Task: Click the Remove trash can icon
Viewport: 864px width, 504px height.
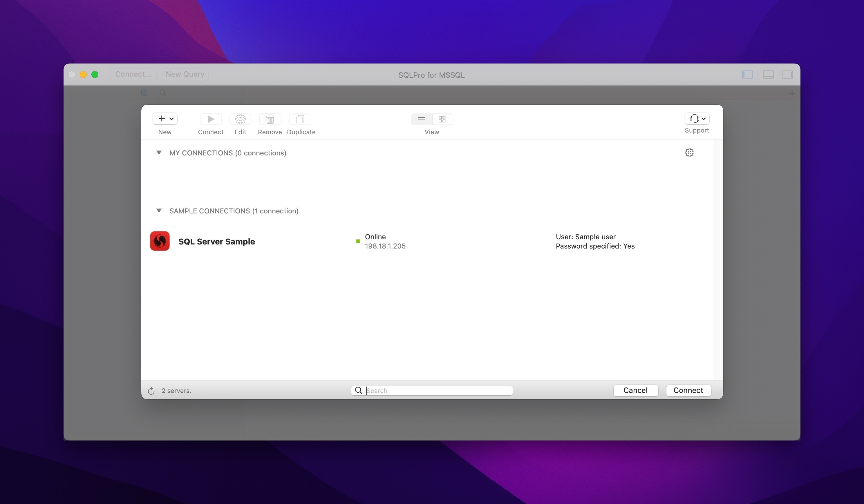Action: pyautogui.click(x=270, y=119)
